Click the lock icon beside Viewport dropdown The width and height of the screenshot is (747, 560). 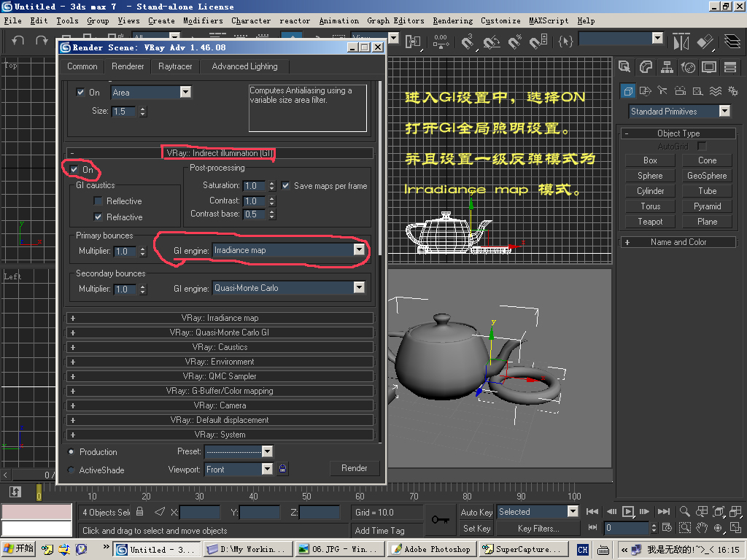(282, 469)
